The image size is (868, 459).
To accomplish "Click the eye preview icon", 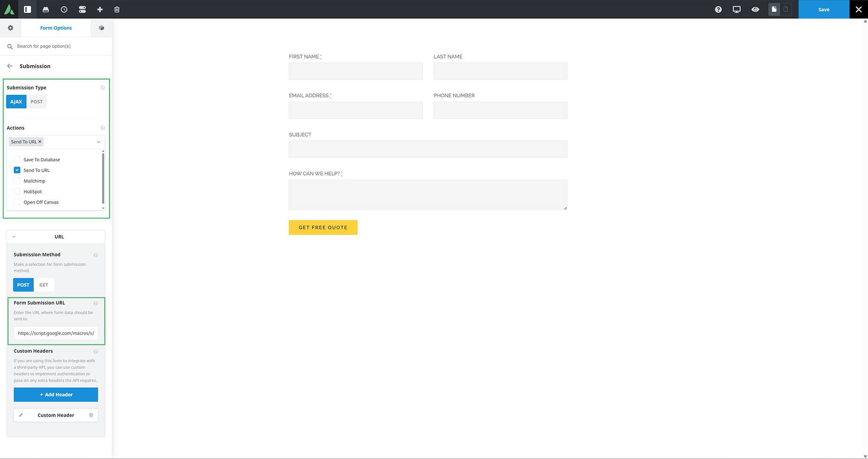I will 755,9.
